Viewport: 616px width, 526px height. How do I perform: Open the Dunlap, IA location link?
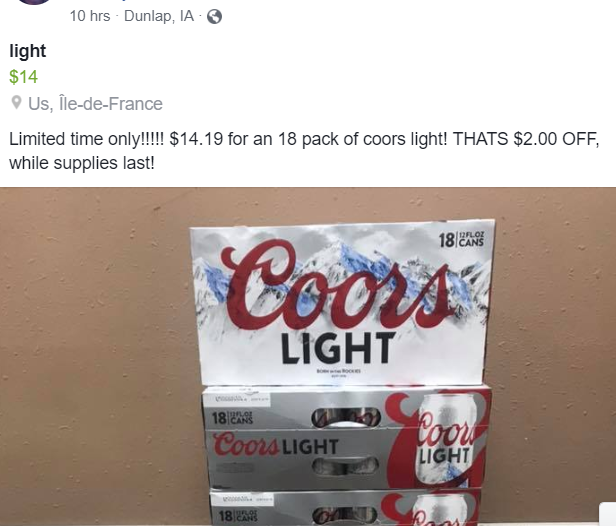pyautogui.click(x=159, y=16)
